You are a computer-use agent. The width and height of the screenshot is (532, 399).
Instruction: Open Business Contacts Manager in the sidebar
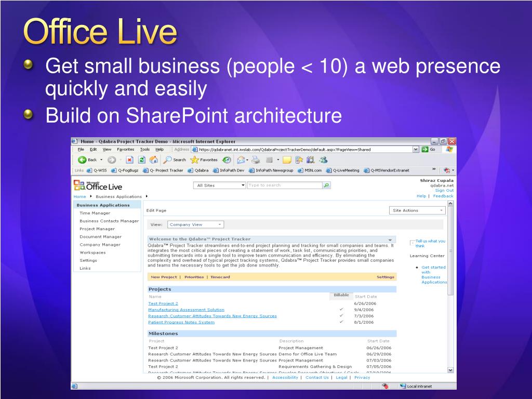click(109, 221)
